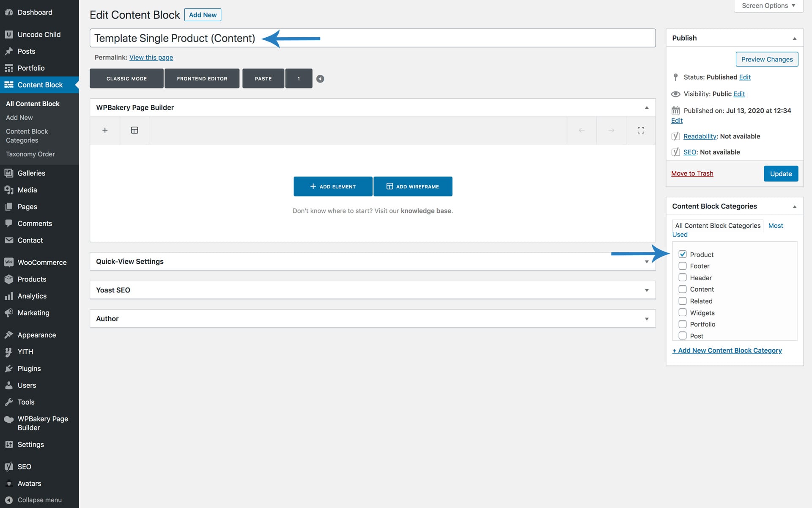Open the templates layout icon in WPBakery toolbar

(134, 130)
